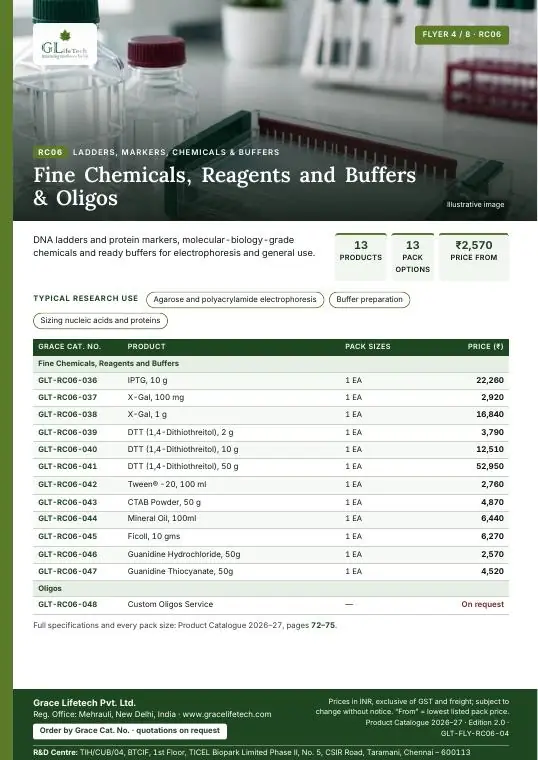
Task: Click catalog number GLT-RC06-047
Action: (67, 571)
